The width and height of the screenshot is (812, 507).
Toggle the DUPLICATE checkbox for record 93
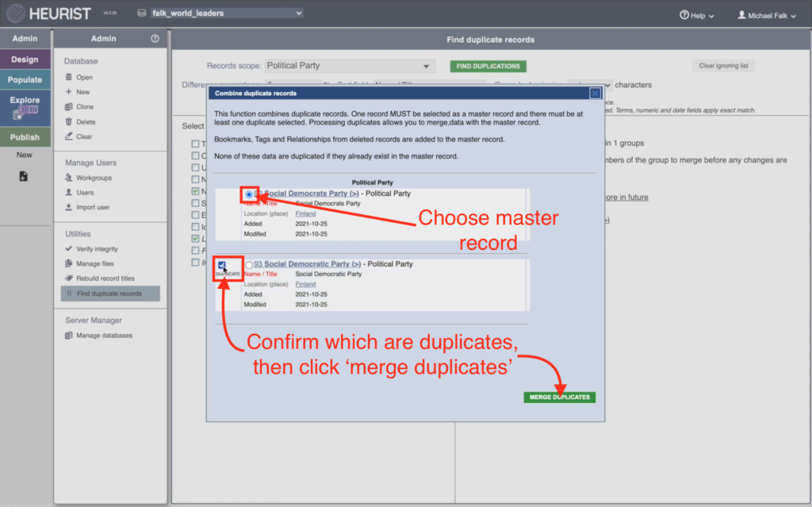222,265
